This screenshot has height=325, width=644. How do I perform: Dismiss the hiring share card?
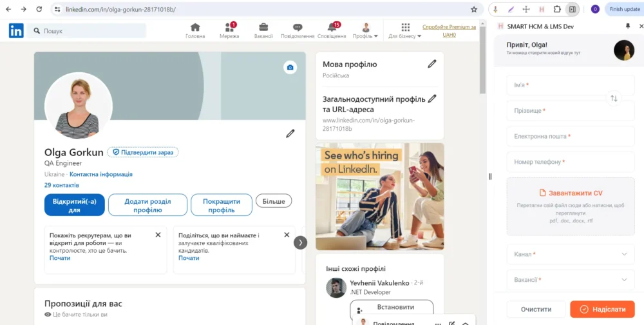point(287,235)
